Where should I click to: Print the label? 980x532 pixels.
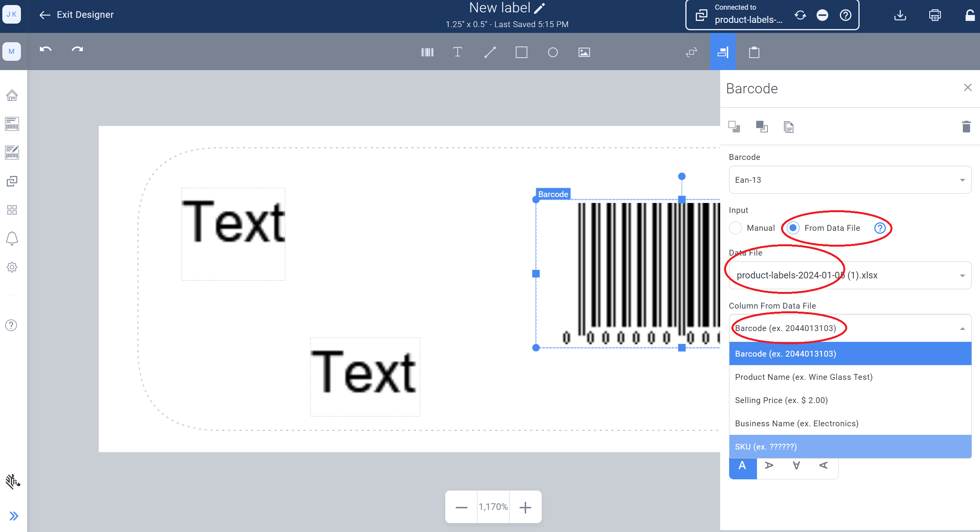point(935,15)
